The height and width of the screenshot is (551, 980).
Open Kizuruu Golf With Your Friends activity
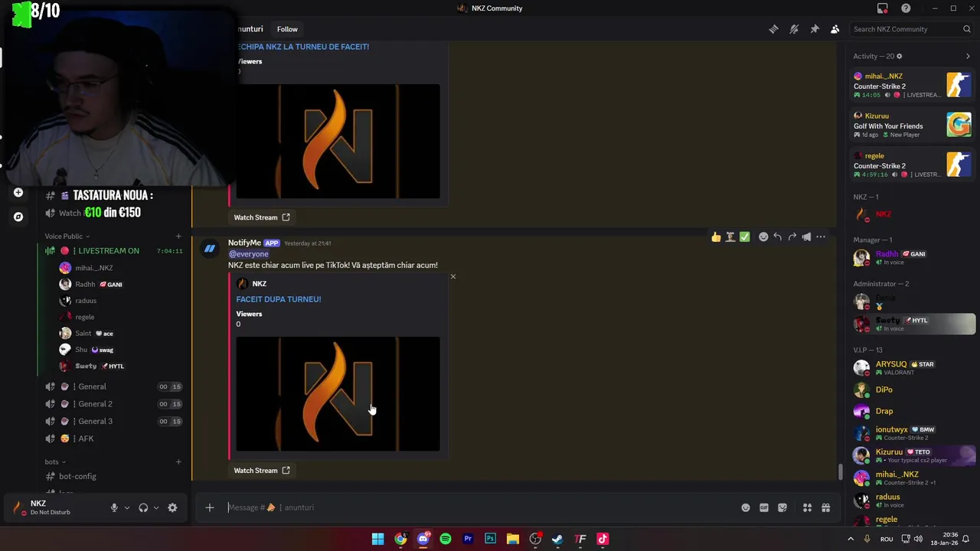click(913, 125)
